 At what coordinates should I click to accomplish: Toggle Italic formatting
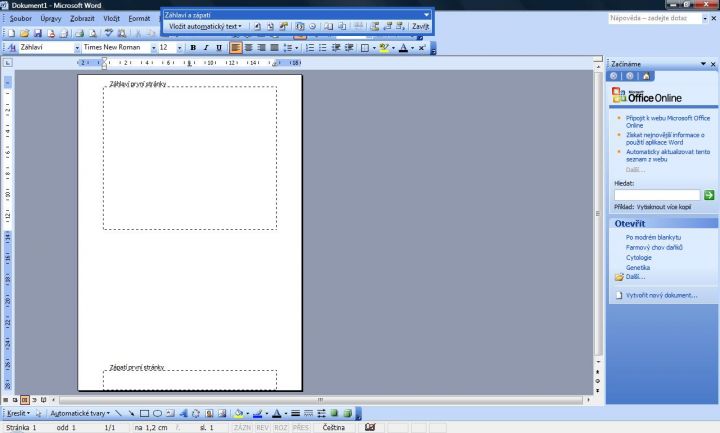click(206, 48)
